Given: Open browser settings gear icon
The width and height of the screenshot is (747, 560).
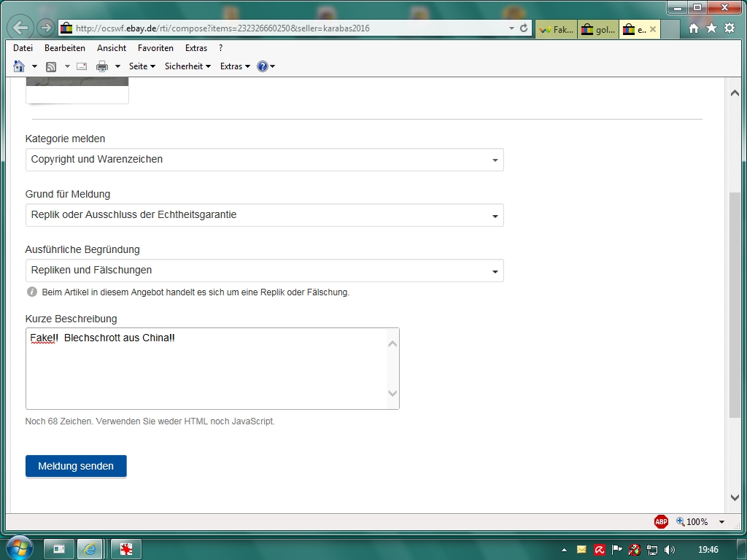Looking at the screenshot, I should pos(729,28).
